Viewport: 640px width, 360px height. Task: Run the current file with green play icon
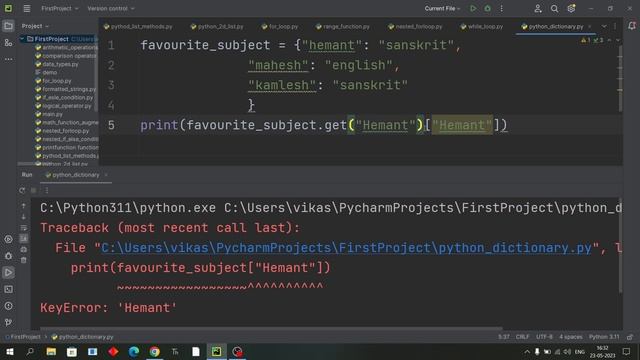[x=473, y=8]
